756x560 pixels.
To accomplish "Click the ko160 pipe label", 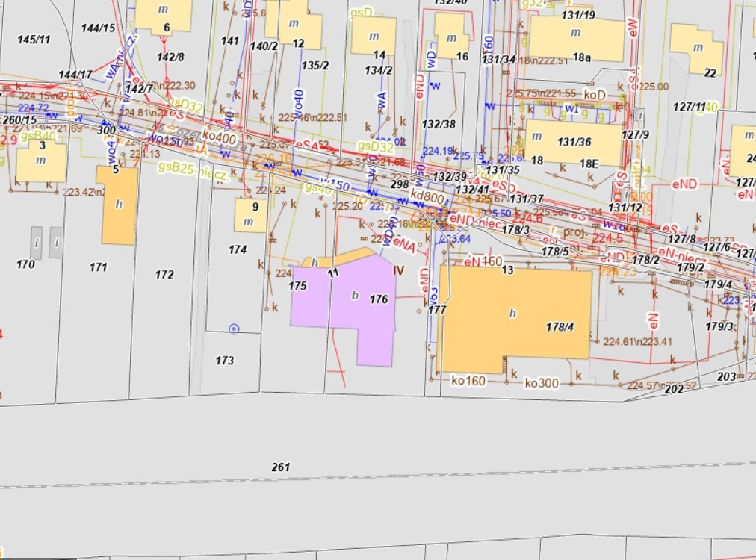I will [x=468, y=381].
